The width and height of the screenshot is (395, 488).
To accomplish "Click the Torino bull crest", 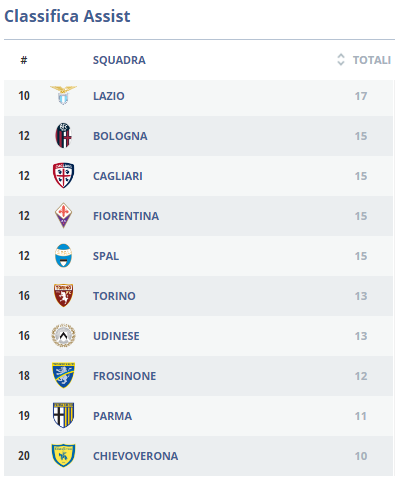I will 63,295.
